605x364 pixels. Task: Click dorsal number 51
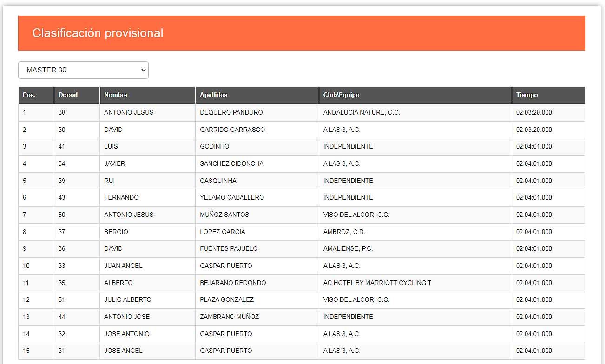click(x=62, y=299)
